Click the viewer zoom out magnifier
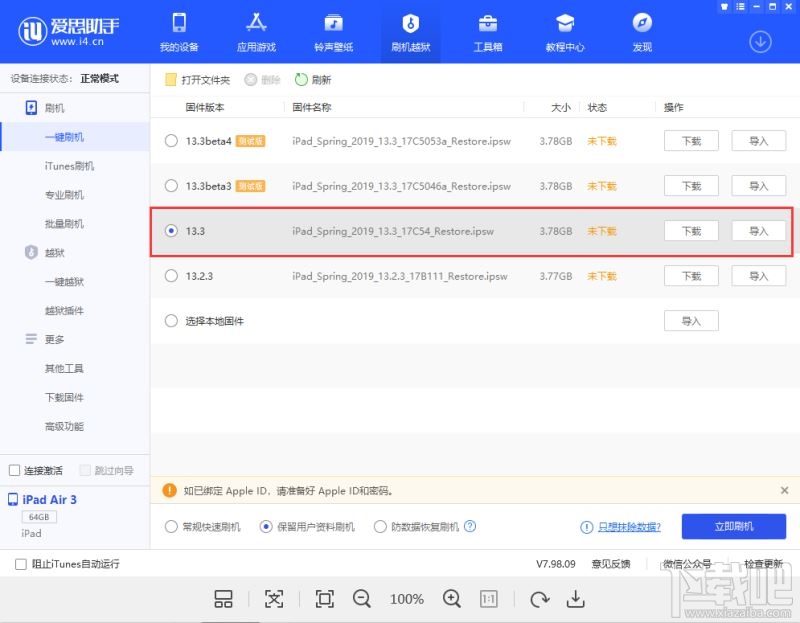Image resolution: width=800 pixels, height=623 pixels. point(362,599)
